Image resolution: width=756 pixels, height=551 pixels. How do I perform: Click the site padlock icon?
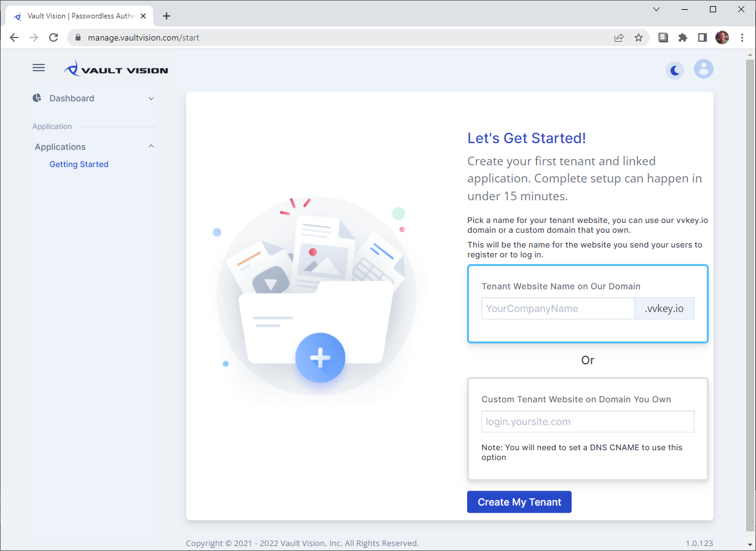(77, 37)
